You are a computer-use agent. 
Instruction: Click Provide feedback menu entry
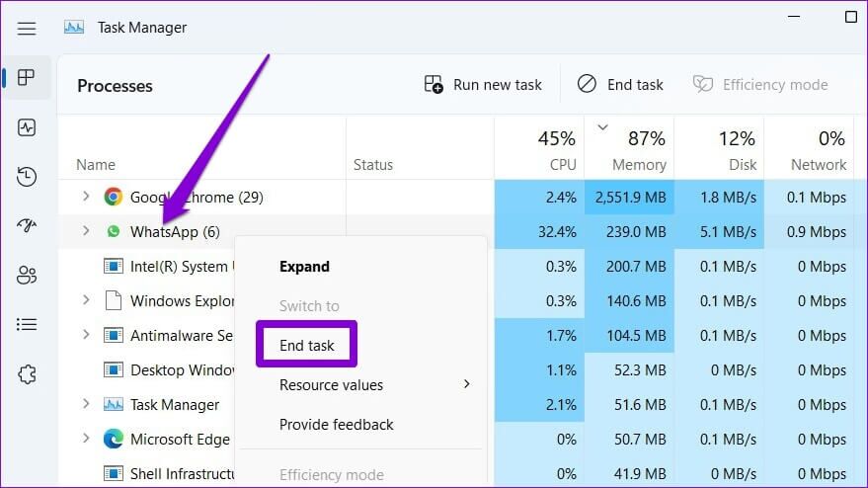336,424
